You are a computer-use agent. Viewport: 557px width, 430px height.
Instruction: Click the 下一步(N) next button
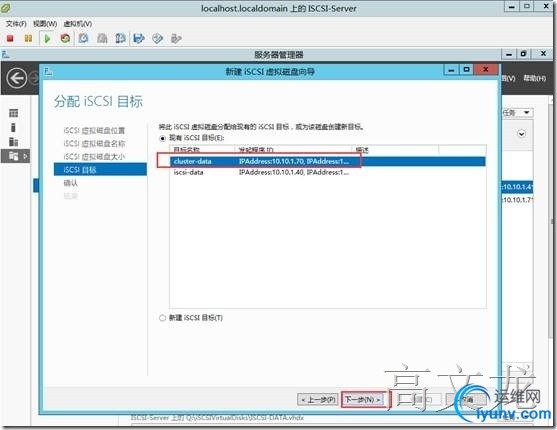coord(363,399)
